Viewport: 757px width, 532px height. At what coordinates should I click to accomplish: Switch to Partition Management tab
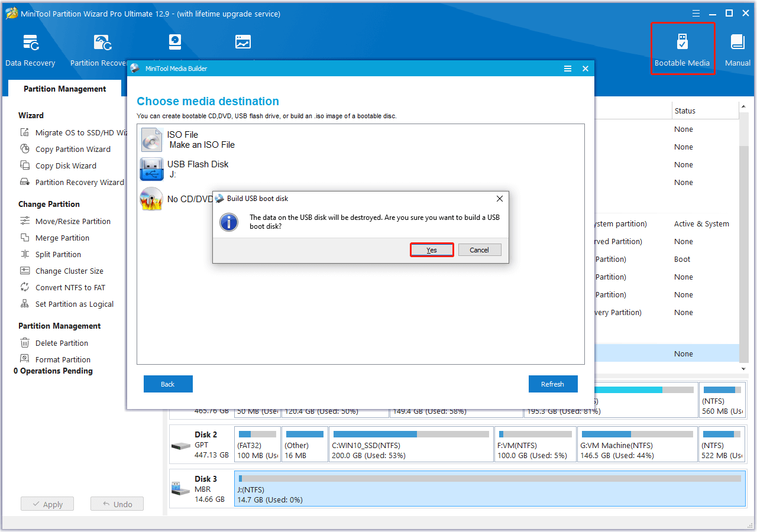click(64, 89)
